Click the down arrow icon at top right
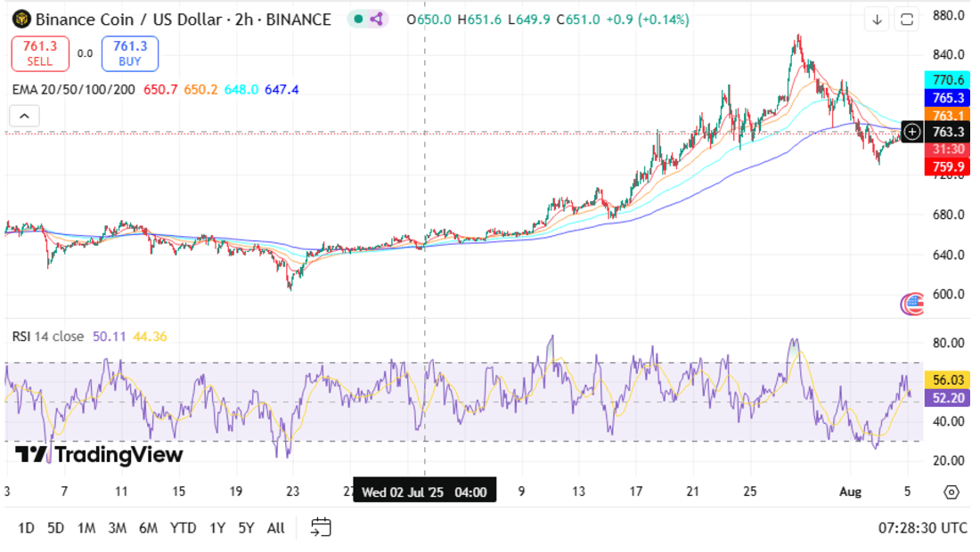Image resolution: width=980 pixels, height=552 pixels. 878,20
